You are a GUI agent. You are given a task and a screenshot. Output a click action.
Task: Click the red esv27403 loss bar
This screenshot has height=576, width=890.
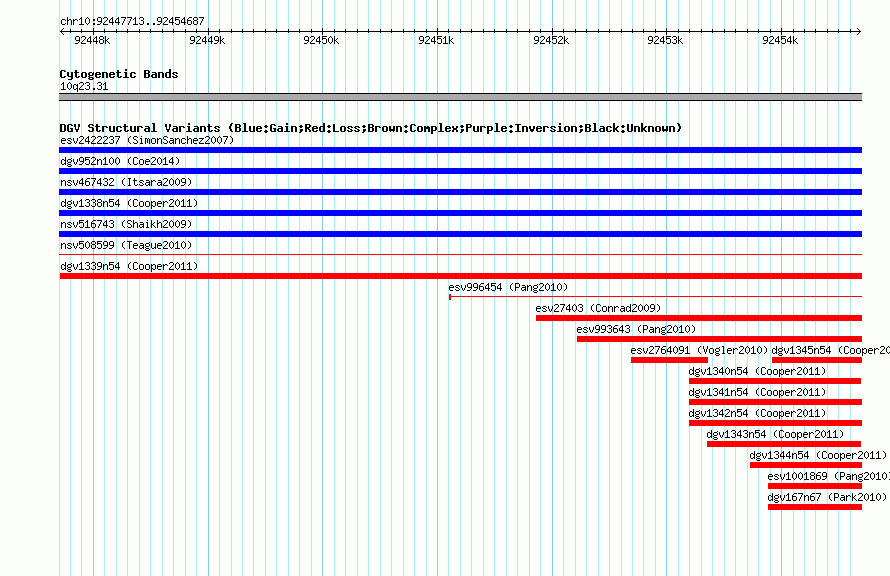[x=699, y=318]
